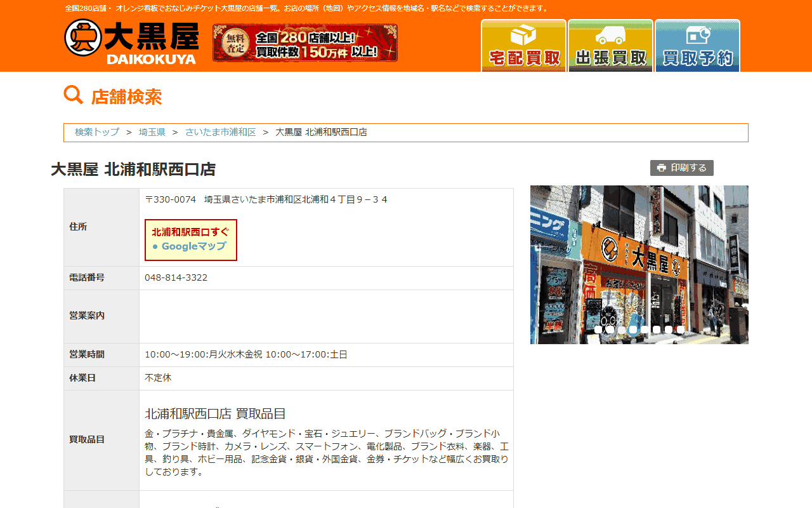The image size is (812, 508).
Task: Click the 北浦和駅西口店 買取品目 heading
Action: 216,414
